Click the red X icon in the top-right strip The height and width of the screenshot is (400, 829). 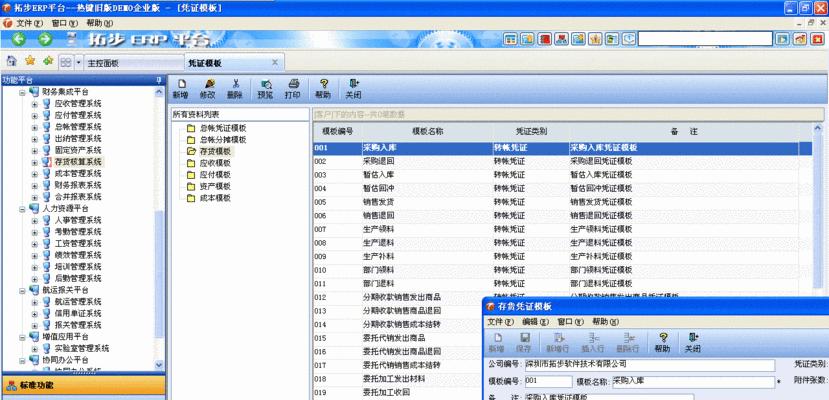pos(817,39)
